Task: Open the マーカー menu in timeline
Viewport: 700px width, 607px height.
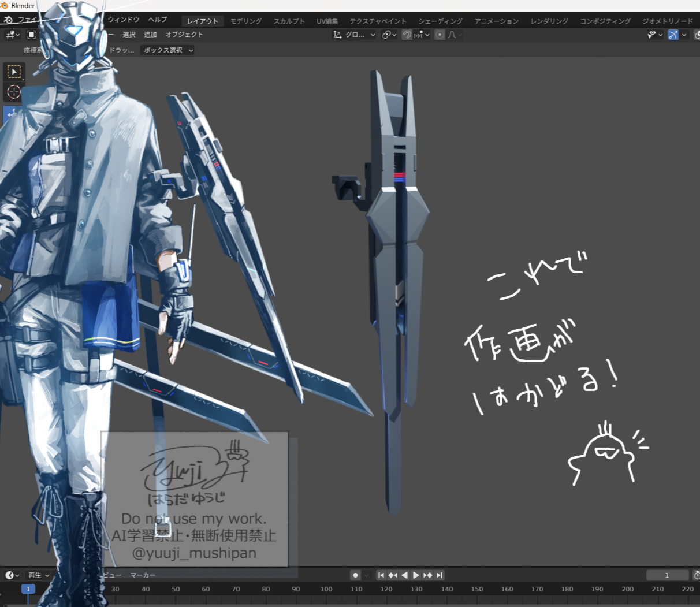Action: coord(143,575)
